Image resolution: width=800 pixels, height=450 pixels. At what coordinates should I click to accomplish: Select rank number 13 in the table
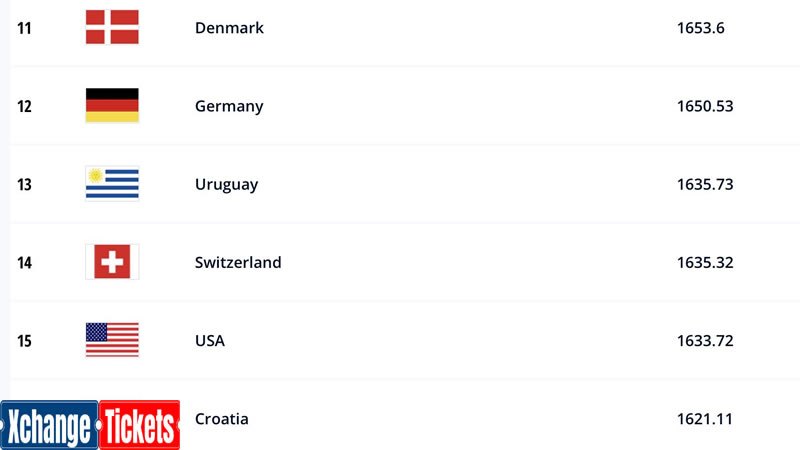pos(24,184)
